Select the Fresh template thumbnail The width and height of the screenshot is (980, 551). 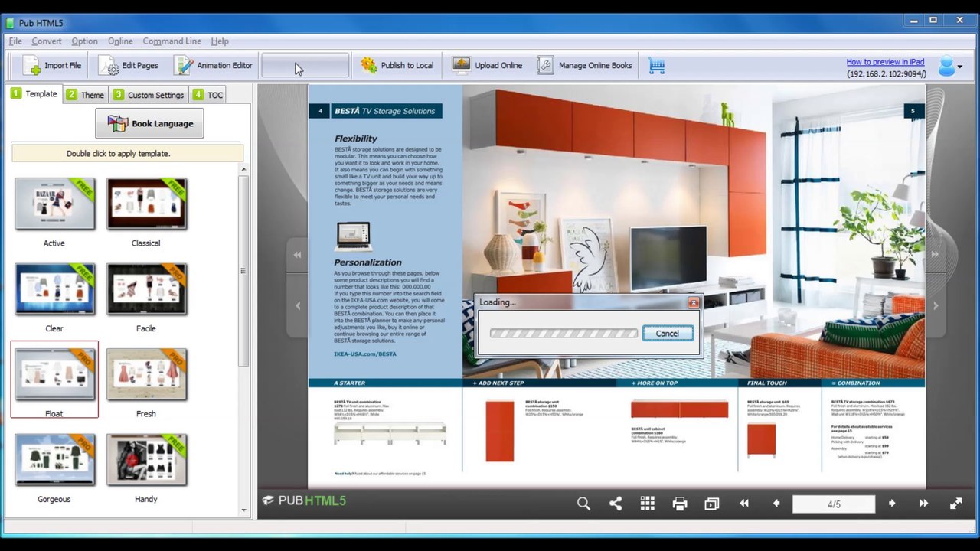(x=146, y=375)
